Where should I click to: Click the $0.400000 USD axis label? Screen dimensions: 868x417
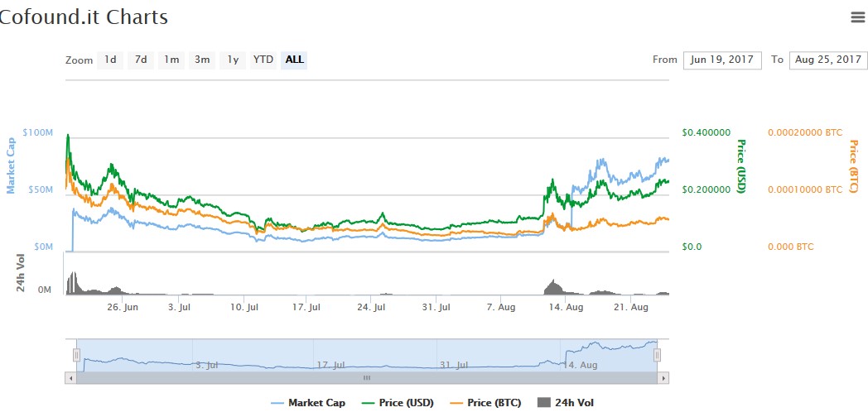coord(706,132)
